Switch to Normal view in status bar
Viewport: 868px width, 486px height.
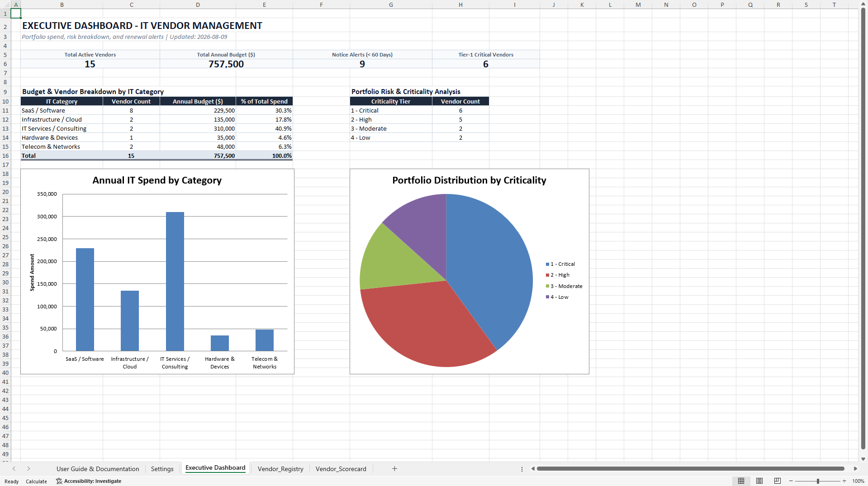(741, 481)
